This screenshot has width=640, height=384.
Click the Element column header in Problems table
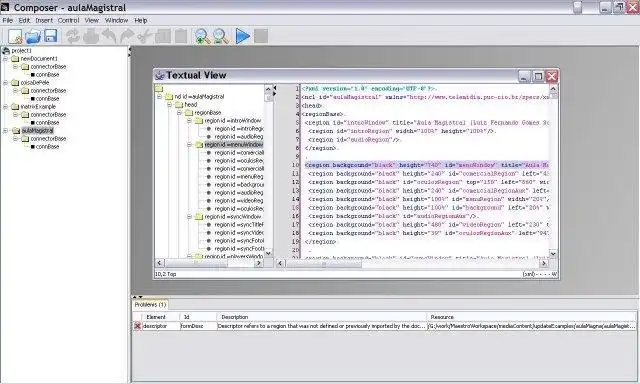[160, 317]
